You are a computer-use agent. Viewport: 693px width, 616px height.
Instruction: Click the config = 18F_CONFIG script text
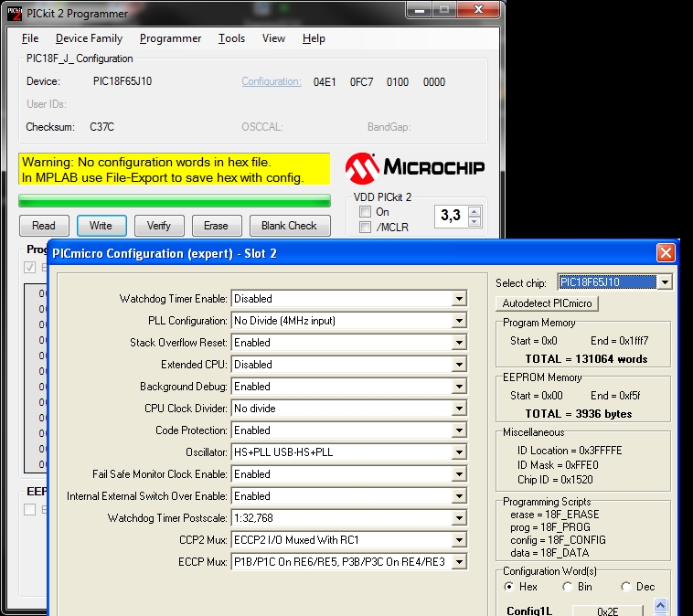pyautogui.click(x=558, y=540)
